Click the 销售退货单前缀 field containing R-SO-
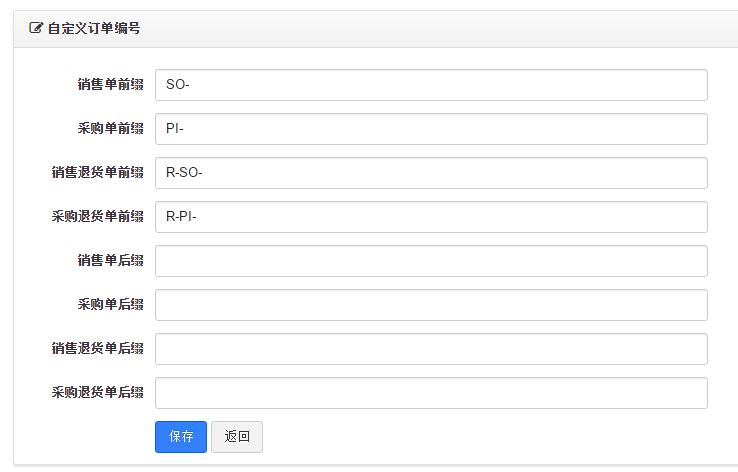The width and height of the screenshot is (738, 472). [431, 173]
